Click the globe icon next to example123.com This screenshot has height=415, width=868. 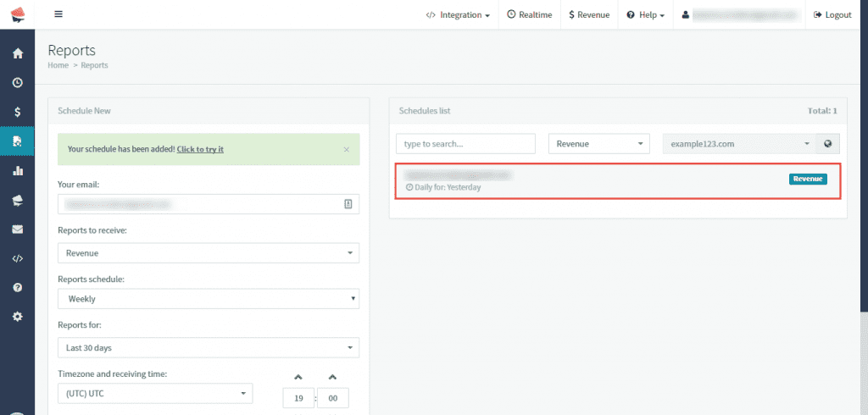[x=827, y=144]
